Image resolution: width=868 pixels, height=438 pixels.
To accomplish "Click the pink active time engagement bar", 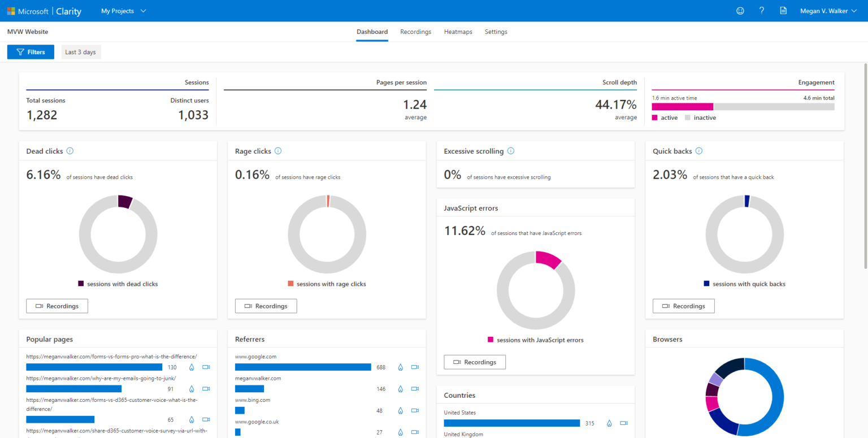I will [682, 106].
